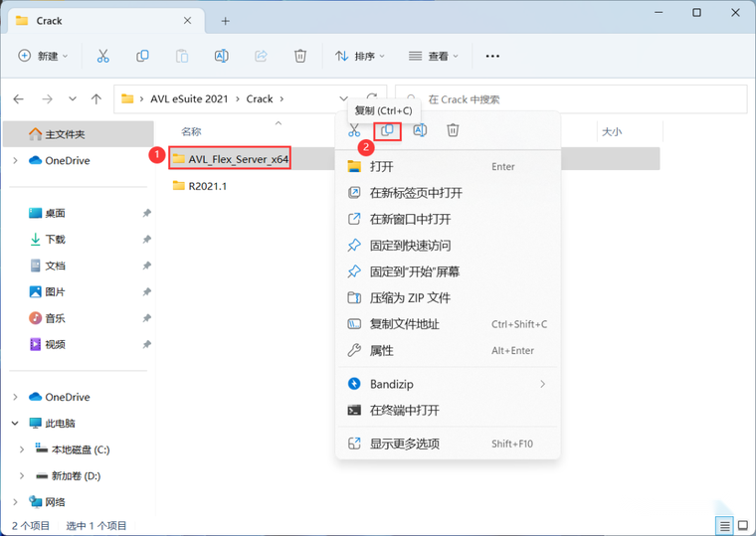Open the R2021.1 folder

(x=207, y=186)
